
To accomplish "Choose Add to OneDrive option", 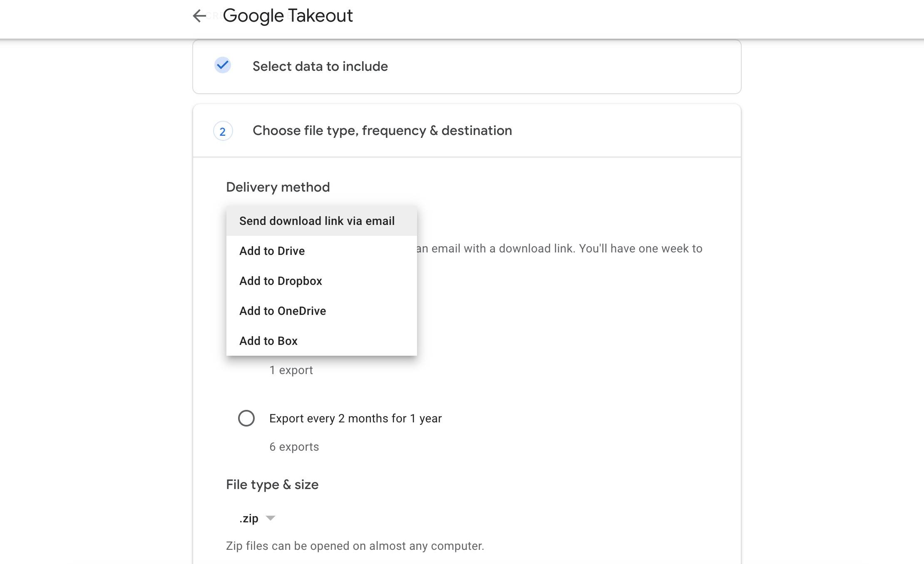I will pos(321,311).
